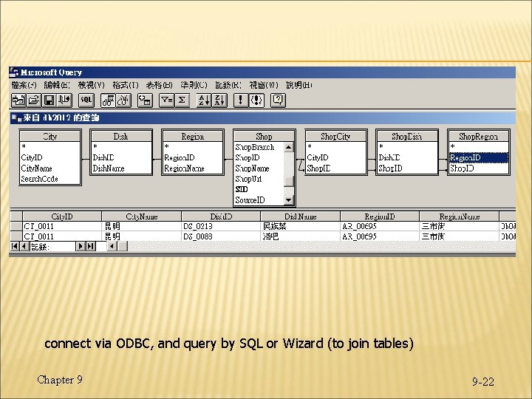The width and height of the screenshot is (532, 399).
Task: Save the query with the floppy disk icon
Action: (50, 100)
